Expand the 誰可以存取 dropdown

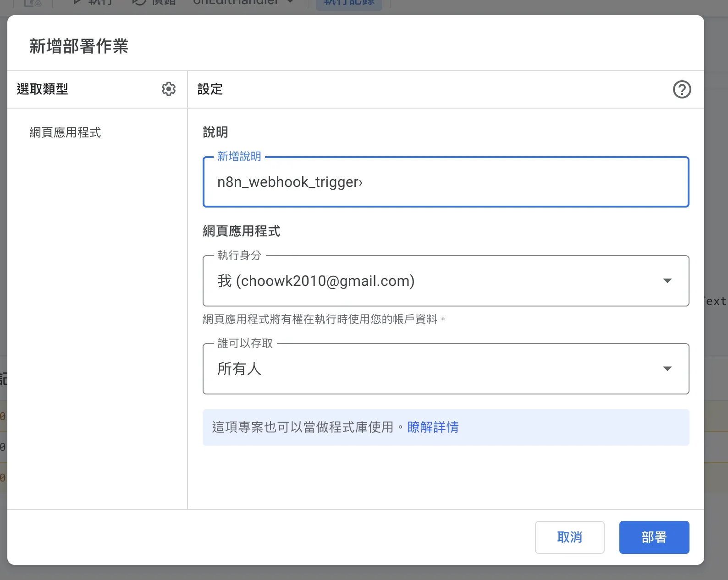click(x=446, y=369)
